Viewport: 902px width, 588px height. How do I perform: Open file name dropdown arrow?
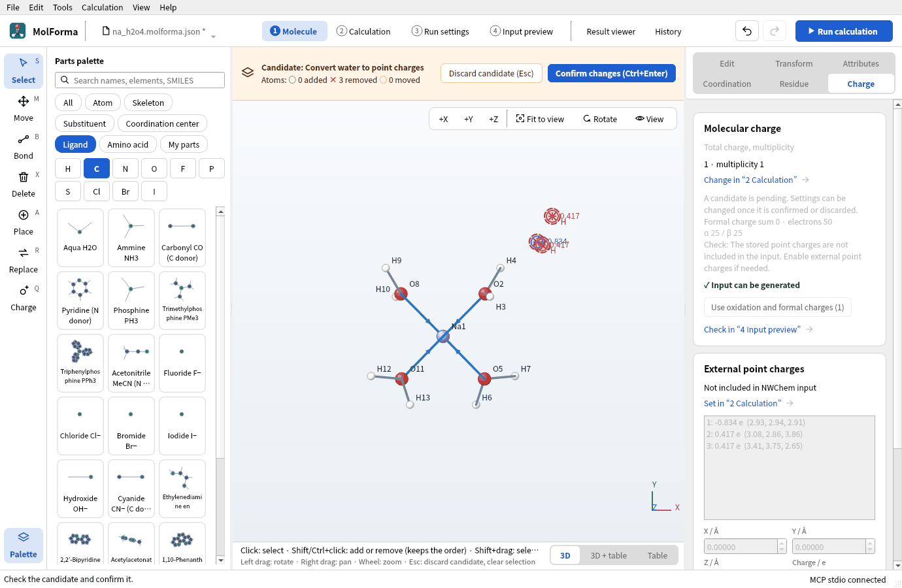[213, 36]
